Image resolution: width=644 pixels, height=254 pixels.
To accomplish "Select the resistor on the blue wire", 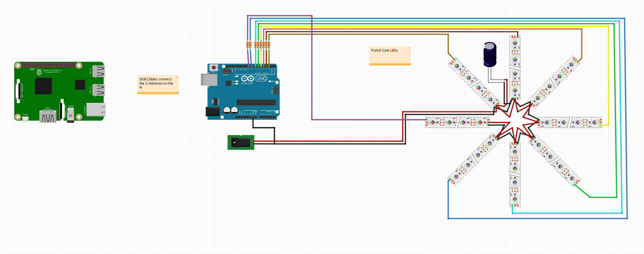I will point(250,45).
